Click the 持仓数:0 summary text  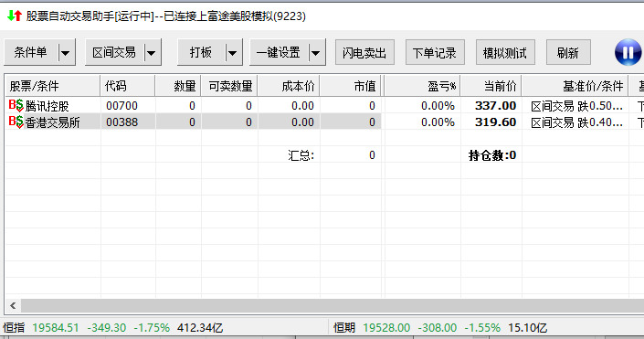click(492, 155)
